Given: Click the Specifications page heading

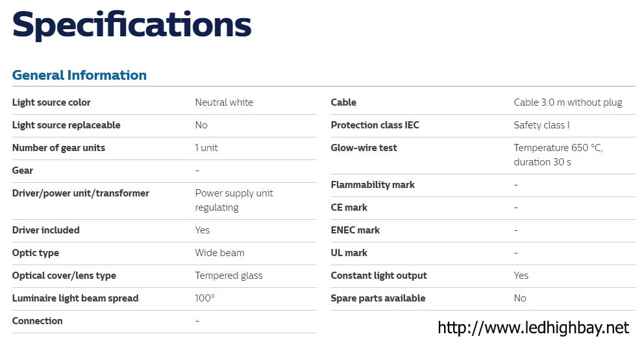Looking at the screenshot, I should point(132,25).
